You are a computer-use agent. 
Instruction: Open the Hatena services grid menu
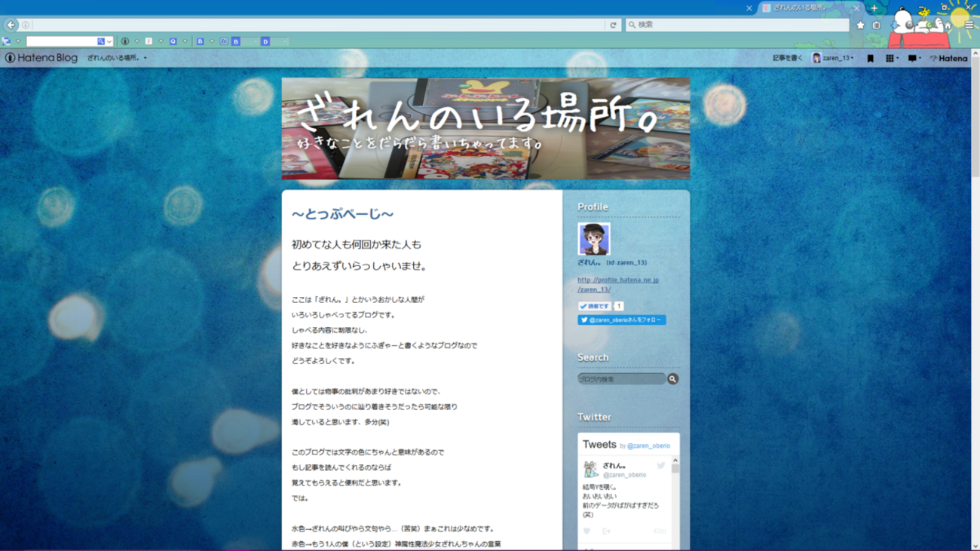click(x=890, y=58)
